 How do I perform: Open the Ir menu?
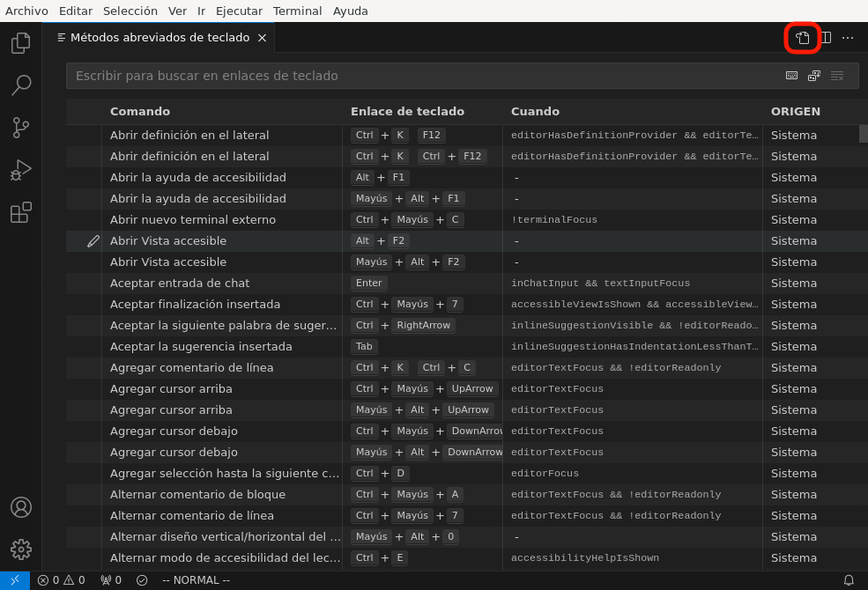202,11
